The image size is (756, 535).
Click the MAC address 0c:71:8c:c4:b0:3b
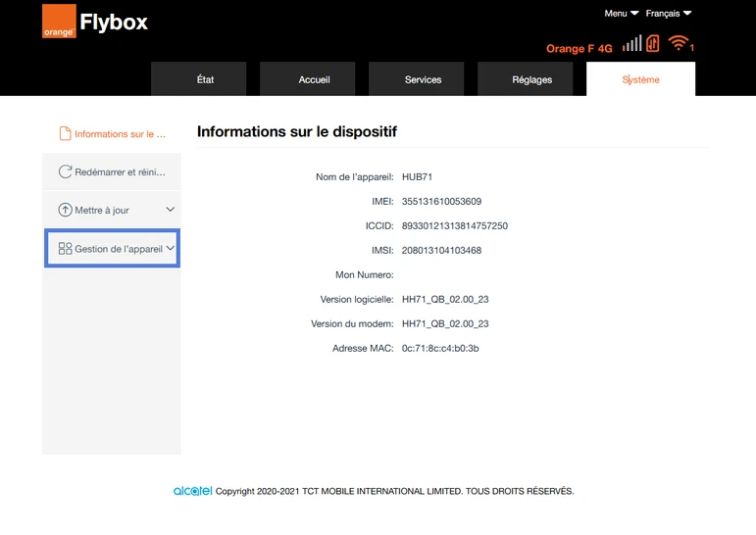click(440, 349)
